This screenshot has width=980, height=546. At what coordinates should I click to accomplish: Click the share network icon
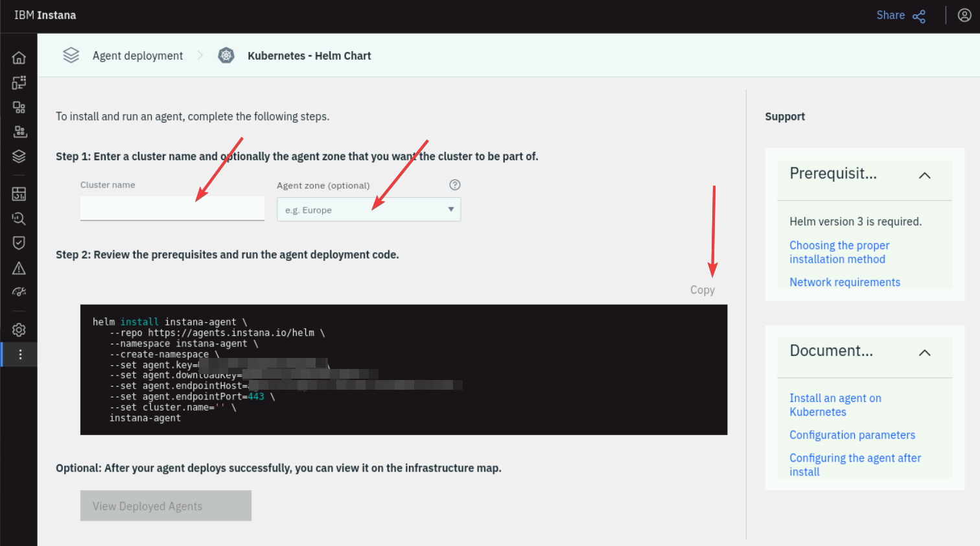click(919, 16)
